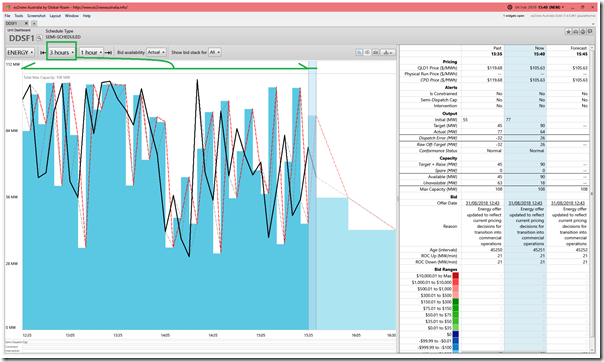Click the Forecast offer date 31/08/2018 12:43 link
This screenshot has width=604, height=362.
pyautogui.click(x=568, y=203)
